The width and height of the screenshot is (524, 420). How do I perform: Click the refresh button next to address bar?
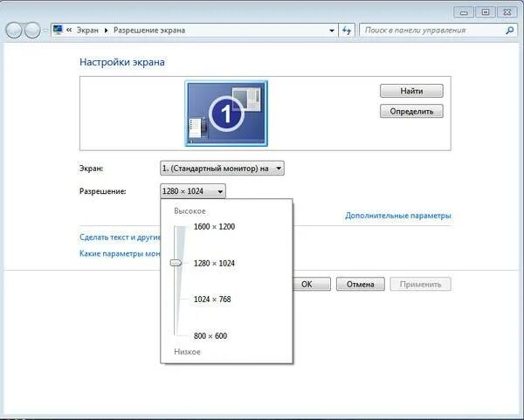point(347,31)
